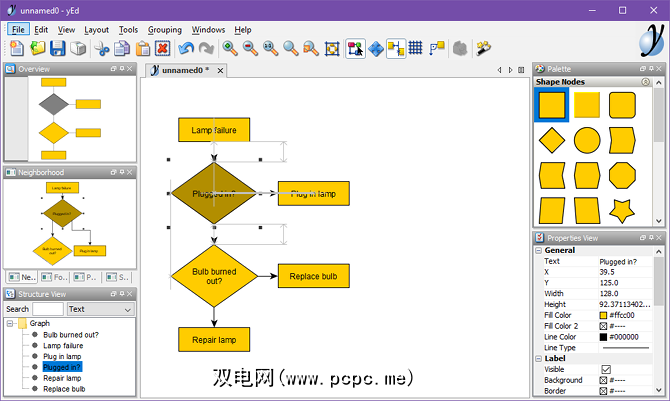670x401 pixels.
Task: Activate the area zoom magnifier tool
Action: (291, 48)
